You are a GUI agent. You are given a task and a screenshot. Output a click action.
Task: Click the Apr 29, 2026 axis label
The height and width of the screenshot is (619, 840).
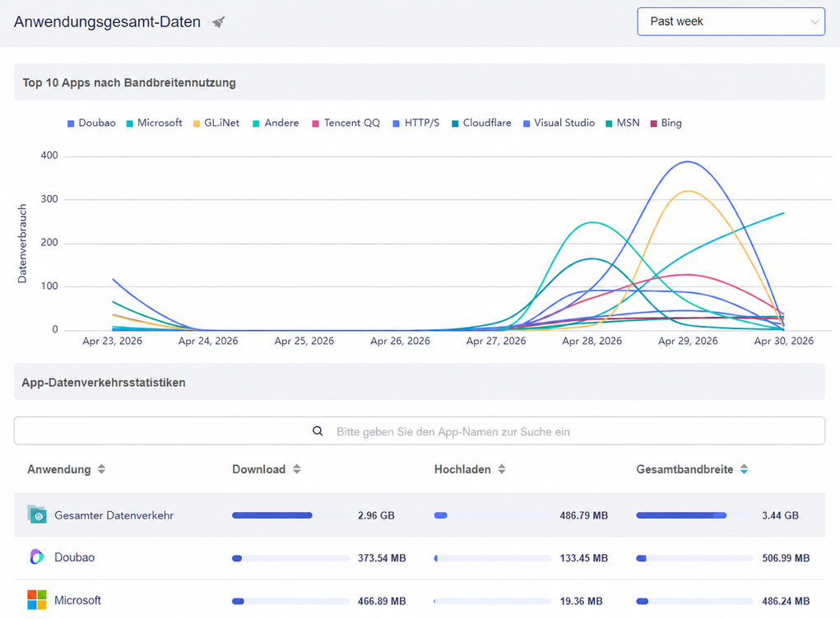click(x=688, y=341)
